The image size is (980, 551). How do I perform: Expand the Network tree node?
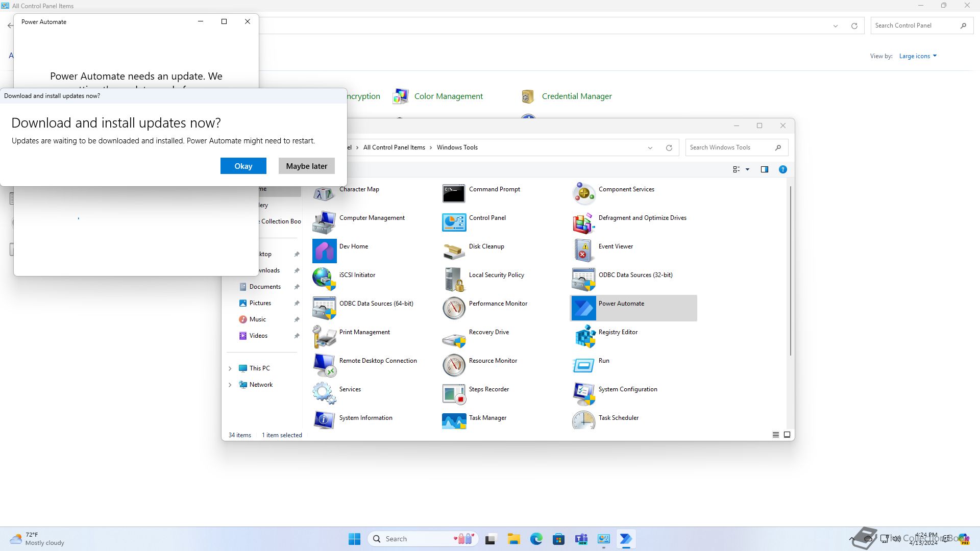230,385
